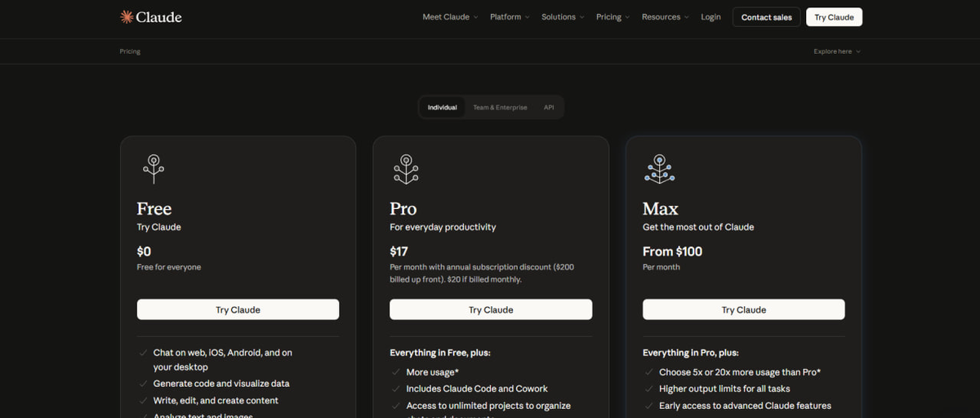Click 'For everyday productivity' text

pos(443,227)
